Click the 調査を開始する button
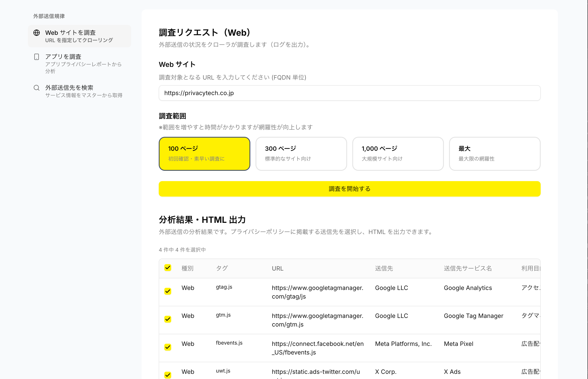This screenshot has width=588, height=379. point(349,189)
